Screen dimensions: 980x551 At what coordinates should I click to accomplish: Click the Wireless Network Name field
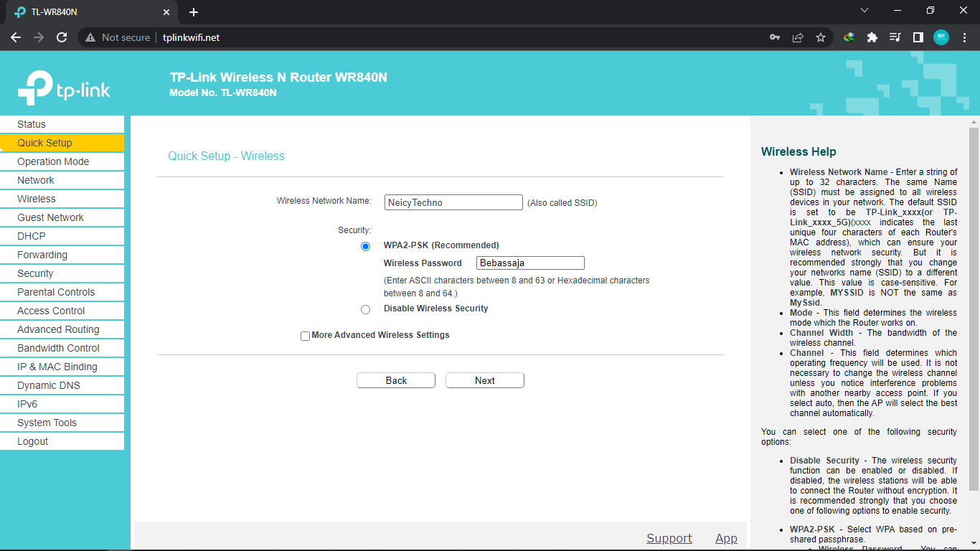pyautogui.click(x=453, y=202)
